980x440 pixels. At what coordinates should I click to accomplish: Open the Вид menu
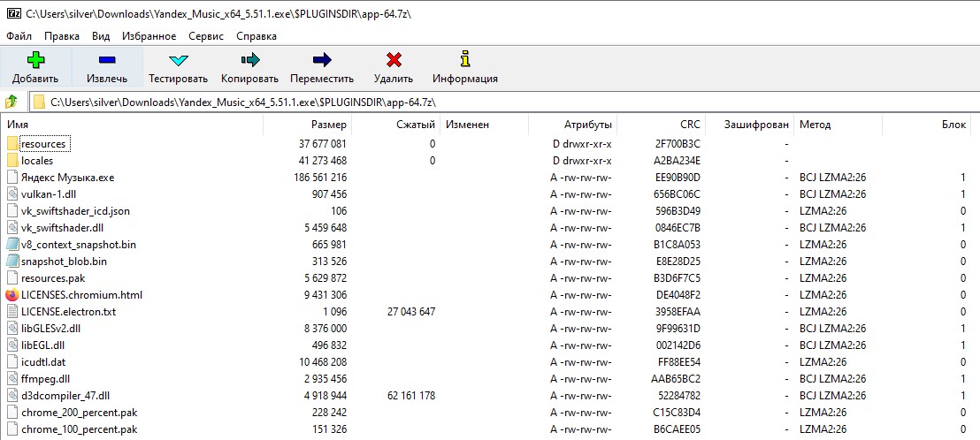click(x=101, y=36)
